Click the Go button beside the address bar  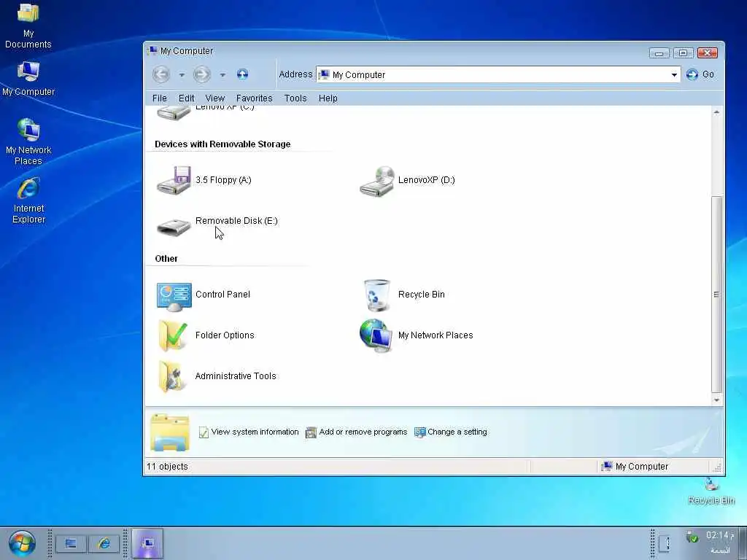pos(700,74)
